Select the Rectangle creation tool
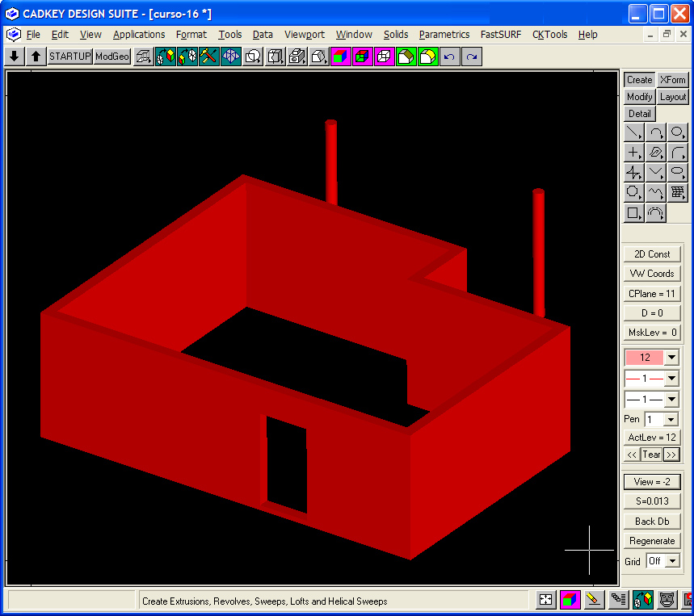The width and height of the screenshot is (694, 616). [x=634, y=213]
